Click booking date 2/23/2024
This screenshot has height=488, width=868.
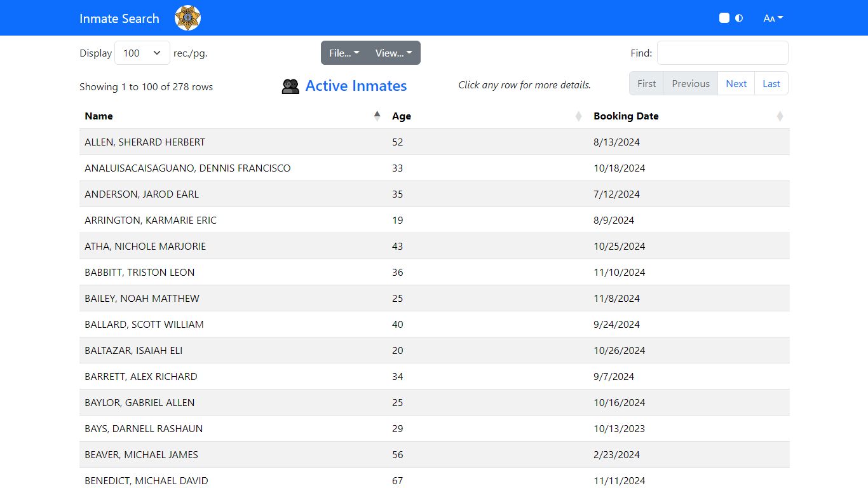(616, 454)
